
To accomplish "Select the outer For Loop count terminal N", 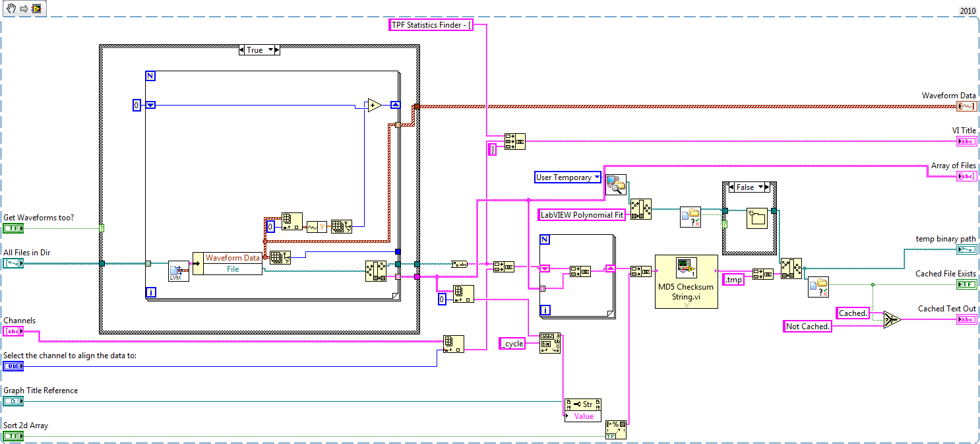I will click(x=150, y=76).
